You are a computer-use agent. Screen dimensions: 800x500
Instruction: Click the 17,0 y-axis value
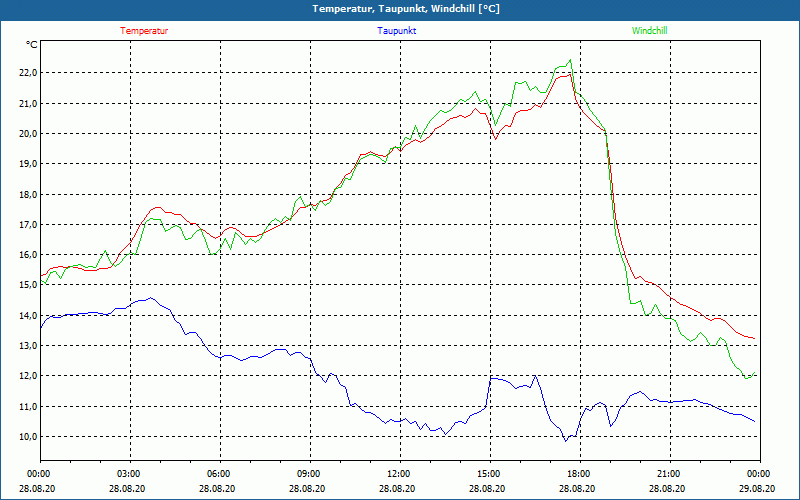click(29, 224)
